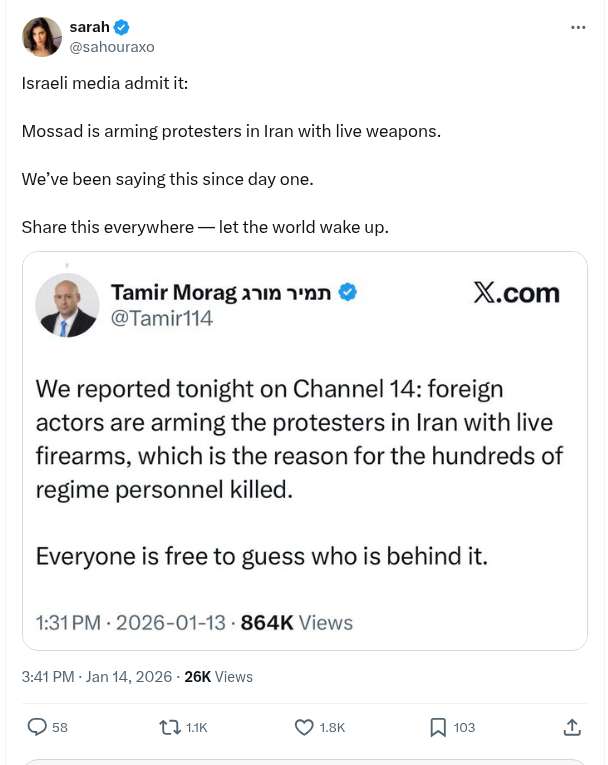
Task: View the 26K Views analytics
Action: point(218,677)
